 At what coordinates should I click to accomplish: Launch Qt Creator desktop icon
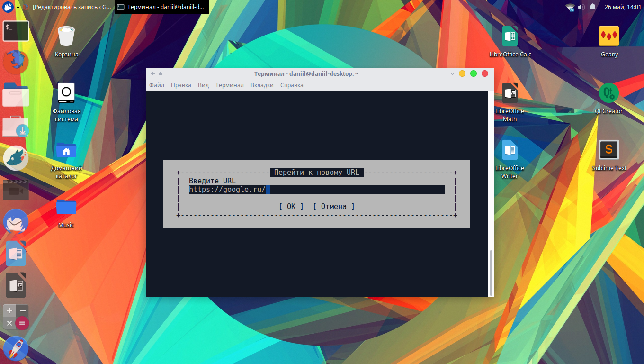click(609, 98)
